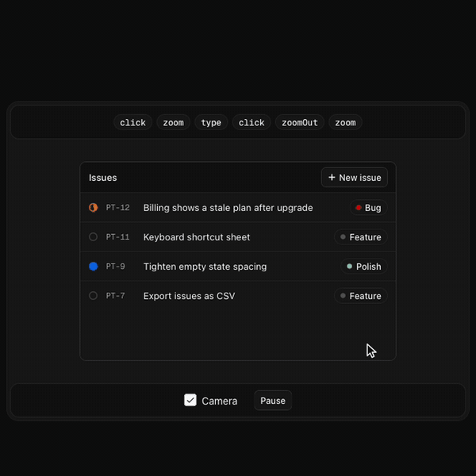Click the empty status circle on PT-7

point(93,296)
